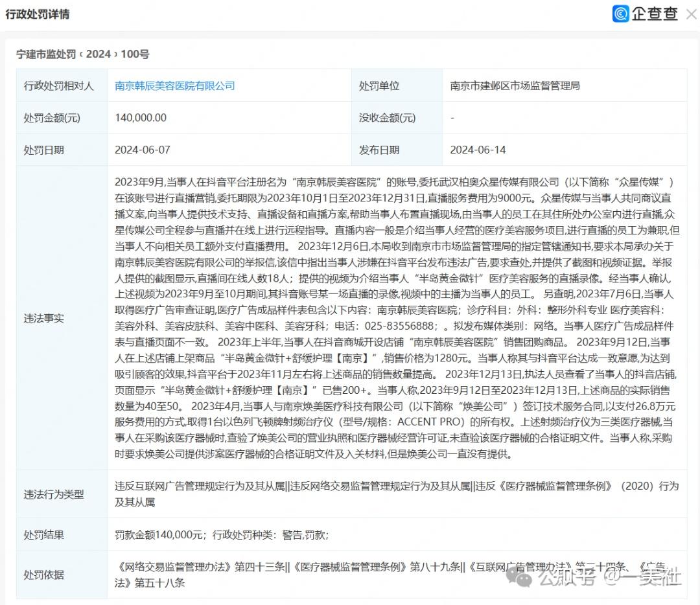Viewport: 700px width, 605px height.
Task: Click the 处罚依据 row label
Action: pyautogui.click(x=44, y=575)
